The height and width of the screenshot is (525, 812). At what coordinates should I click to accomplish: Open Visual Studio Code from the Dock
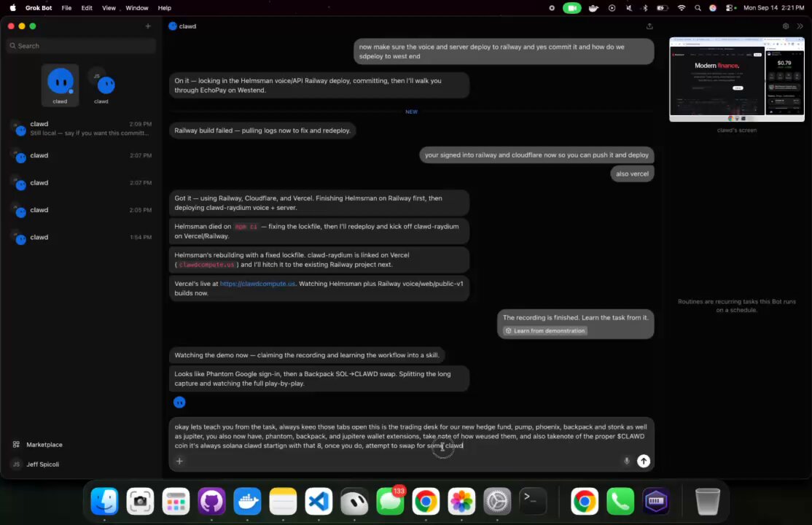click(x=319, y=501)
